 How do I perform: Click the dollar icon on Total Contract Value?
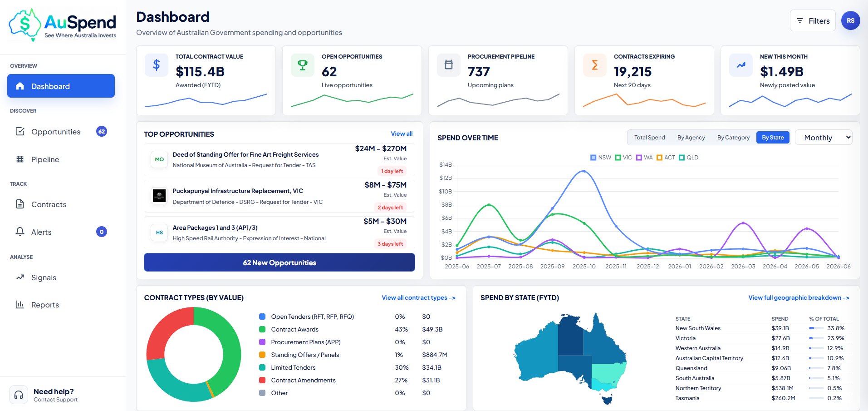click(x=157, y=65)
